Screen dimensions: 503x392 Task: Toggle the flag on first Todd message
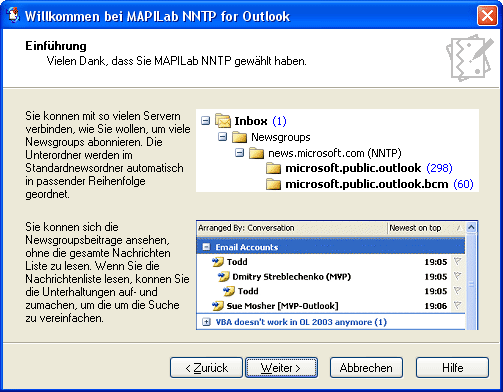[x=457, y=262]
